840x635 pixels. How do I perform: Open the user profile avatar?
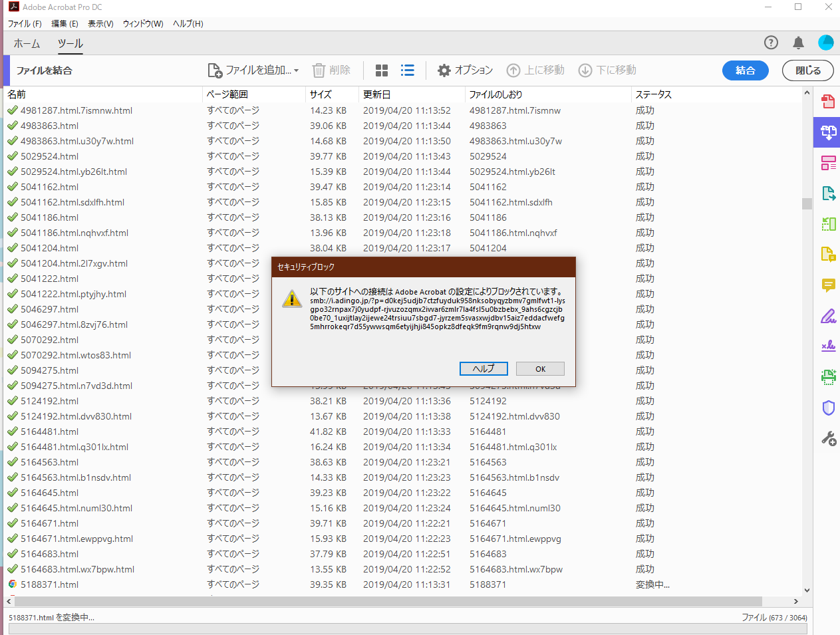[826, 43]
